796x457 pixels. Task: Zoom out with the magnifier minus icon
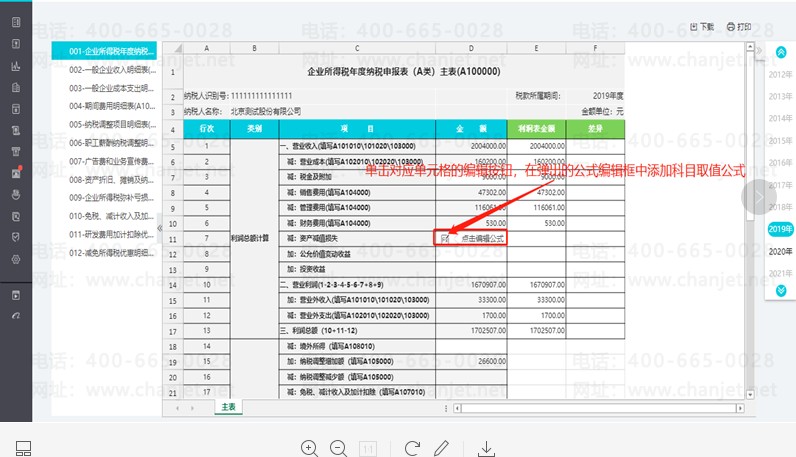[x=338, y=448]
